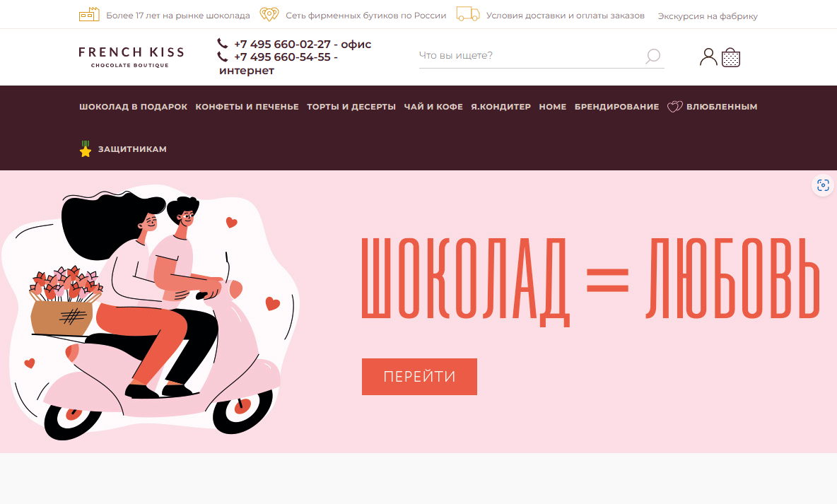
Task: Open ШОКОЛАД В ПОДАРОК menu
Action: tap(134, 107)
